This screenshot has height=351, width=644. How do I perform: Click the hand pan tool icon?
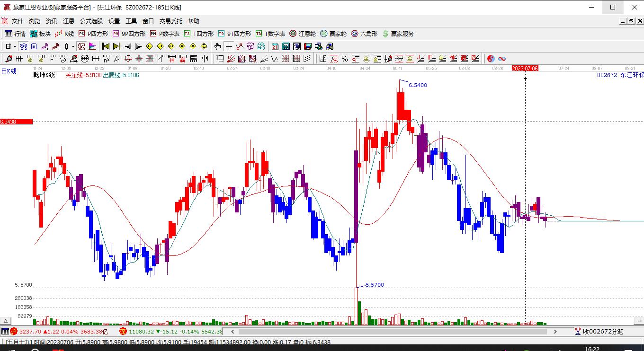click(217, 46)
